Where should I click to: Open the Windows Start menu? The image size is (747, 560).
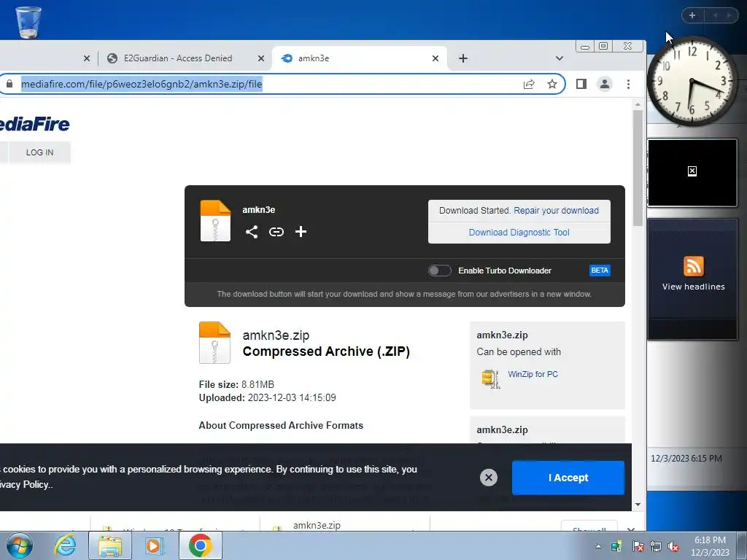pyautogui.click(x=20, y=545)
